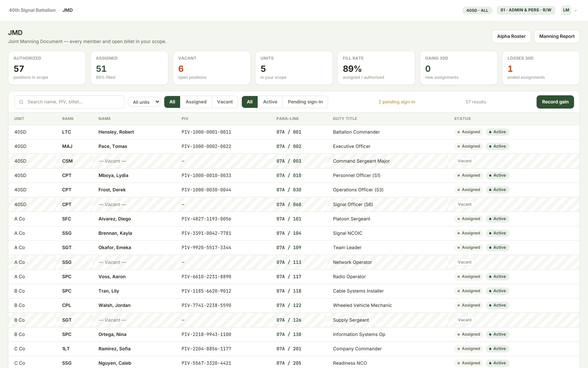This screenshot has height=368, width=588.
Task: Select All in the status filter
Action: [250, 102]
